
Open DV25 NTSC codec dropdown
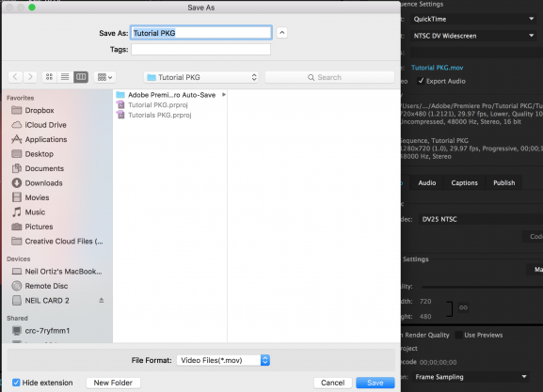click(481, 219)
